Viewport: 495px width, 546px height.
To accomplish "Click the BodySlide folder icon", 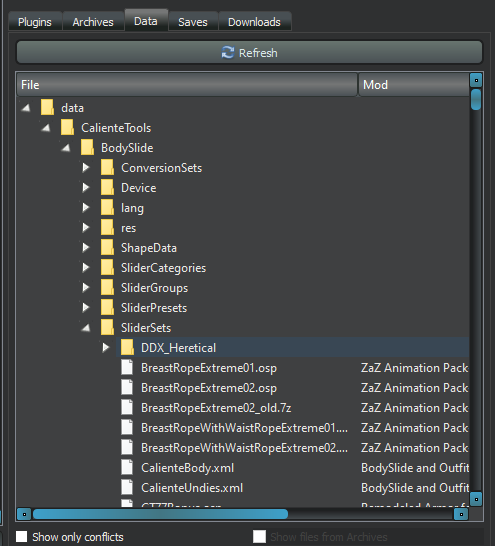I will click(87, 147).
